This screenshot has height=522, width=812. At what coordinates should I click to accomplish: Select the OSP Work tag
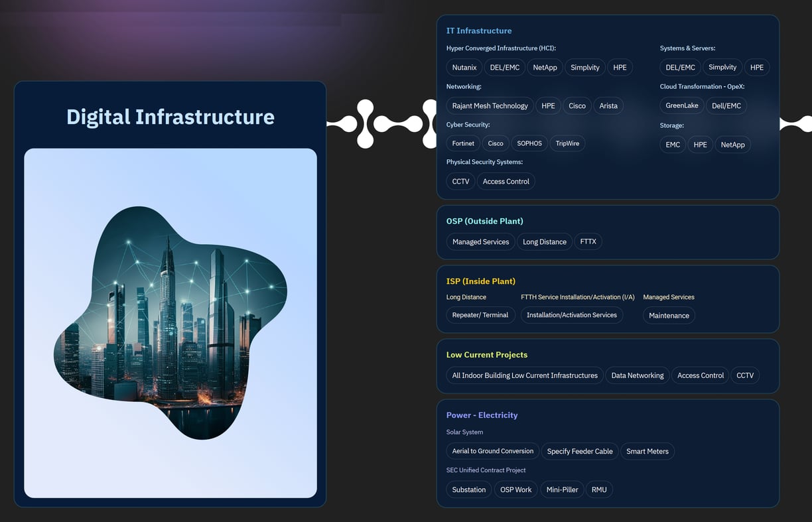click(516, 490)
